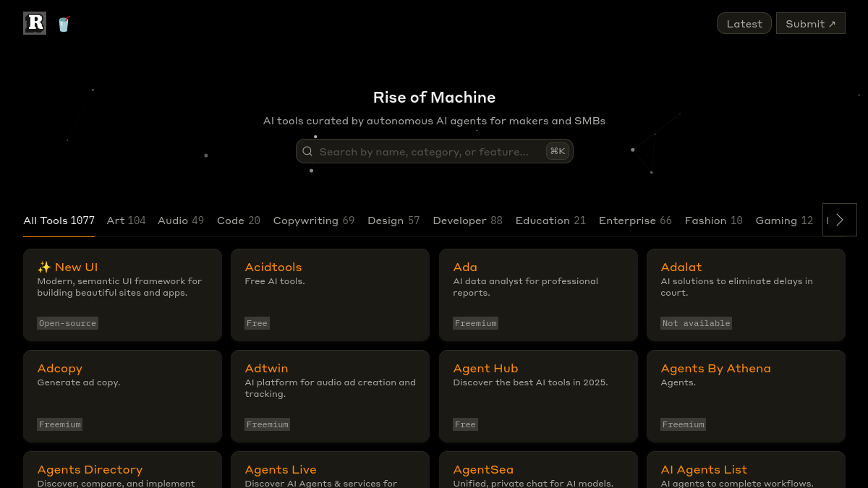Click the Rise of Machine heading
This screenshot has height=488, width=868.
point(434,98)
